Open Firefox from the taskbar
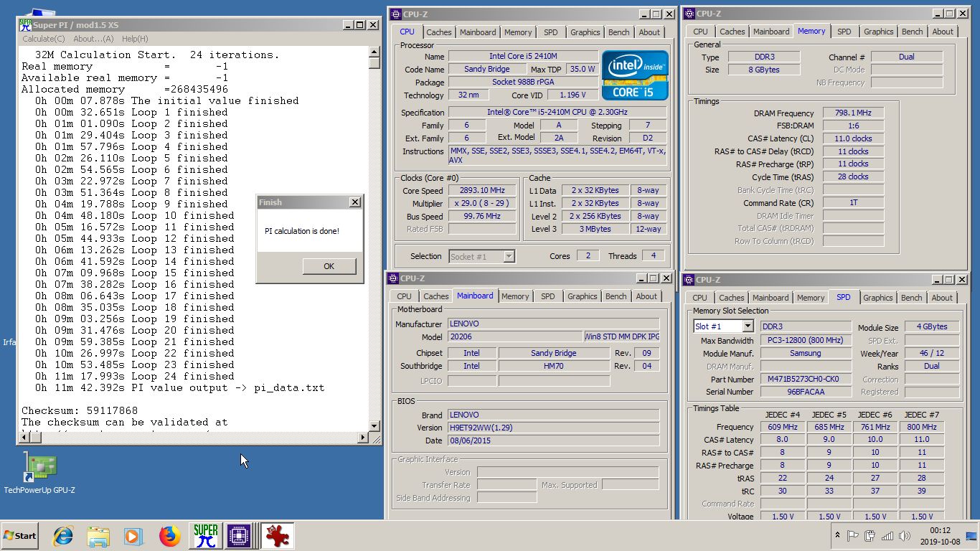 (169, 536)
